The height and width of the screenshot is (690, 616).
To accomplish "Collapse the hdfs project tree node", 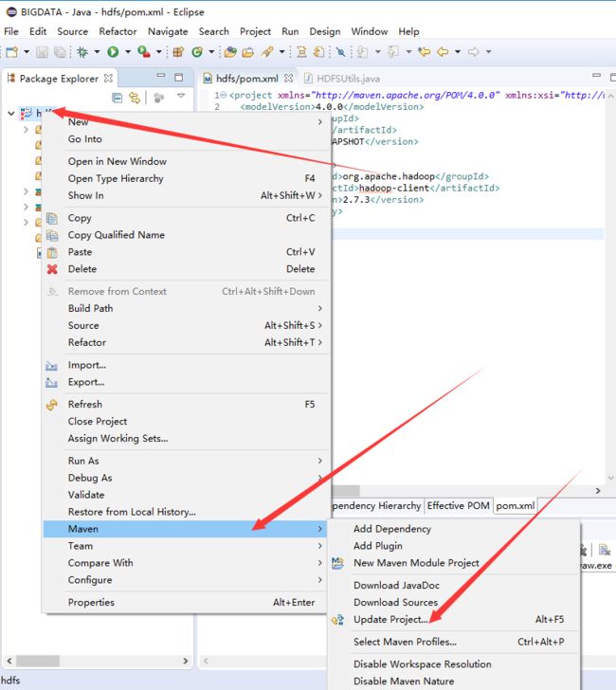I will (11, 114).
